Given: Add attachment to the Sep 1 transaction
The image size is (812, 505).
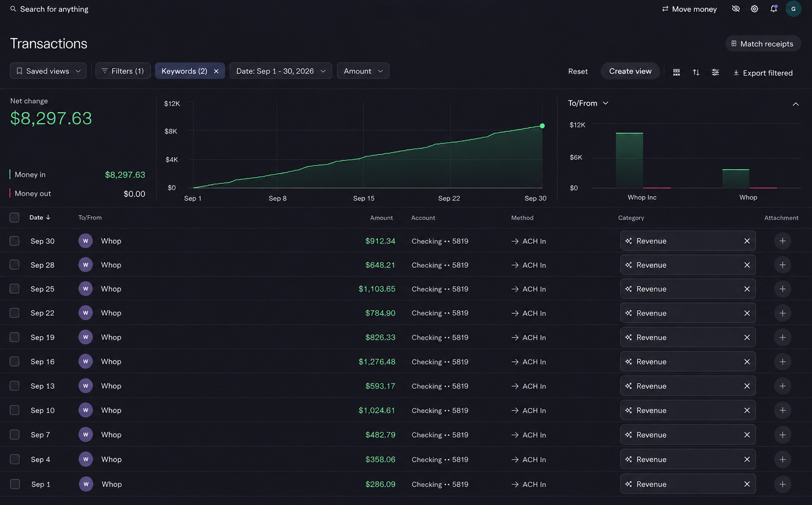Looking at the screenshot, I should 782,484.
